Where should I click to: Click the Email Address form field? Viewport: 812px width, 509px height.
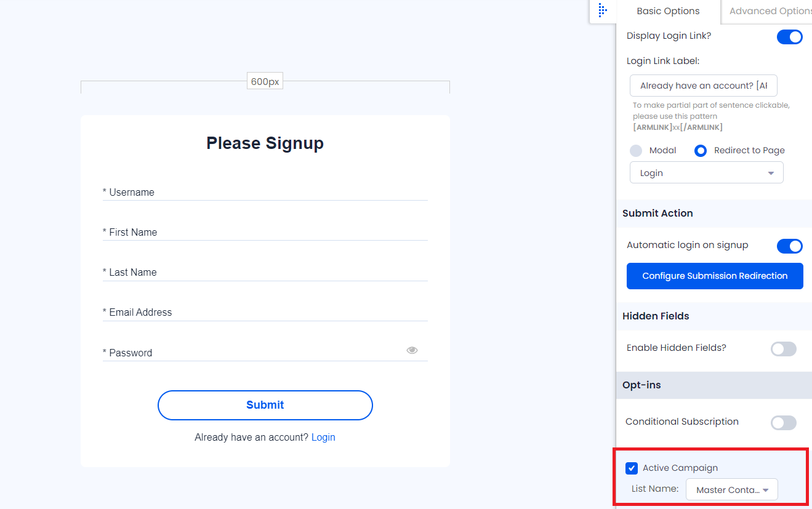pyautogui.click(x=265, y=312)
